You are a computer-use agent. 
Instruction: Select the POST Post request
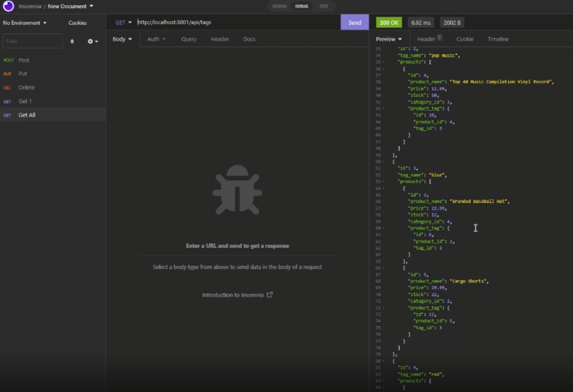click(23, 60)
